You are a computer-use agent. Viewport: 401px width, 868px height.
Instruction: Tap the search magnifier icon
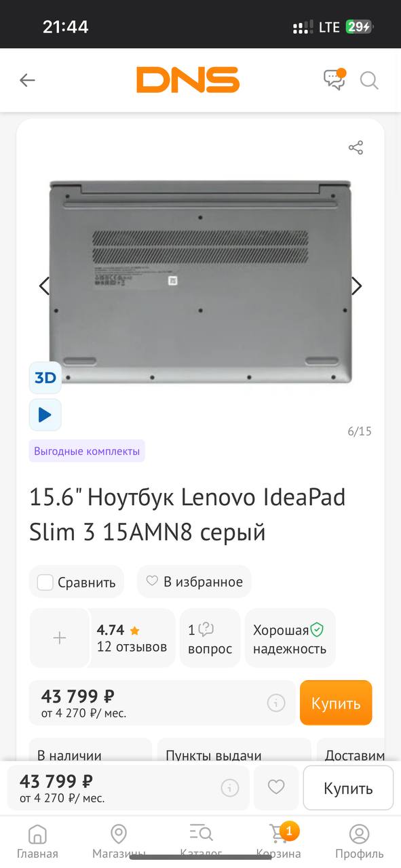click(x=369, y=81)
